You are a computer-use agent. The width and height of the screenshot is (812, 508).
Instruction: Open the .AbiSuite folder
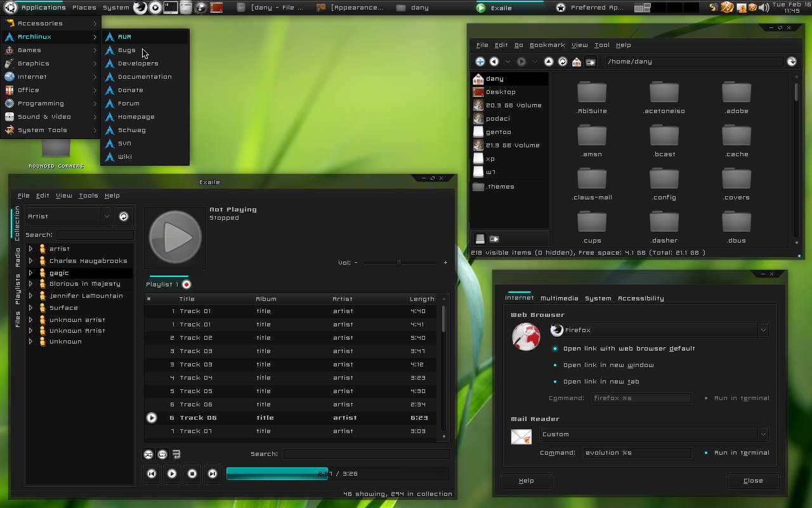coord(592,98)
